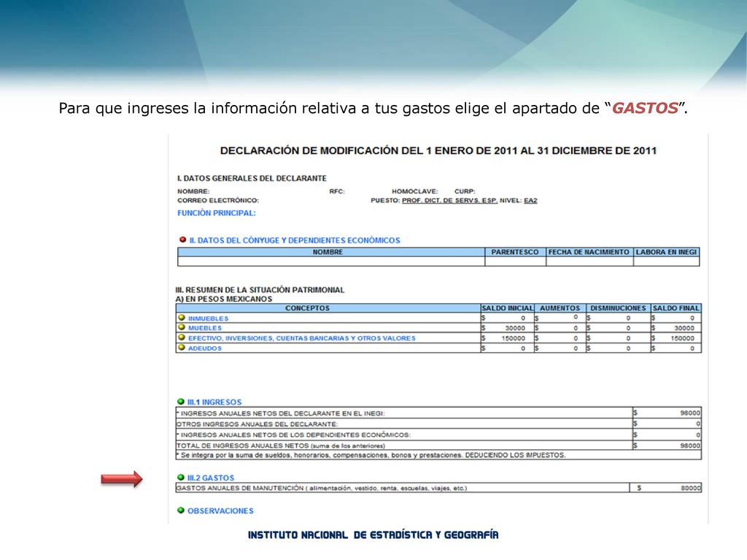
Task: Click the AUMENTOS column header
Action: 560,308
